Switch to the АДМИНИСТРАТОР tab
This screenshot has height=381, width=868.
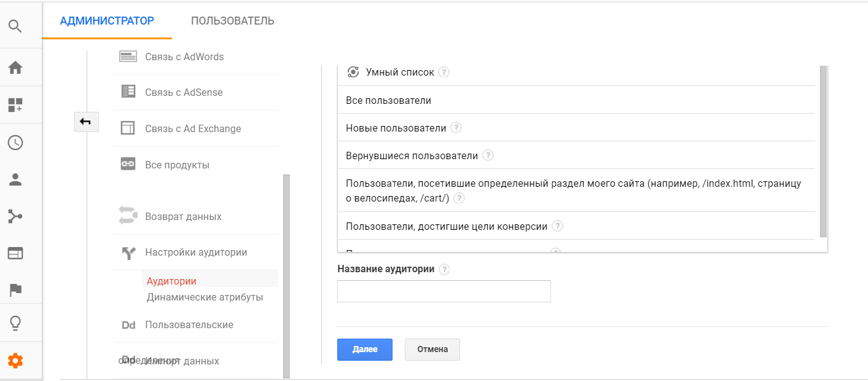pos(107,21)
